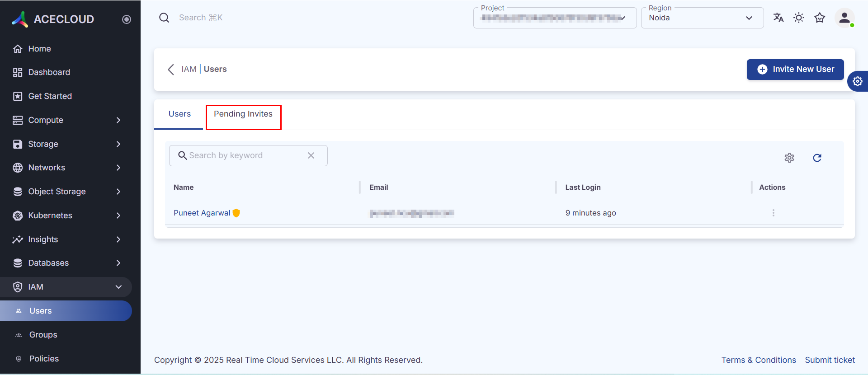Screen dimensions: 868x375
Task: Open the floating settings gear on right edge
Action: coord(858,81)
